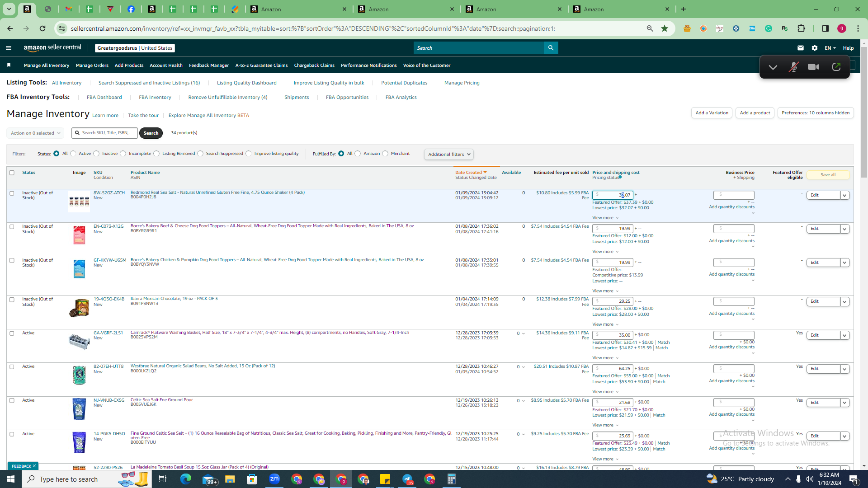Click the Chrome profile avatar
This screenshot has height=488, width=868.
842,28
